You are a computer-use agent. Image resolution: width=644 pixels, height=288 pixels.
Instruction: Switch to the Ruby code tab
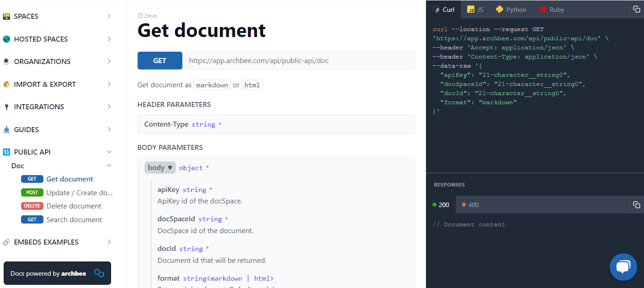click(x=551, y=9)
